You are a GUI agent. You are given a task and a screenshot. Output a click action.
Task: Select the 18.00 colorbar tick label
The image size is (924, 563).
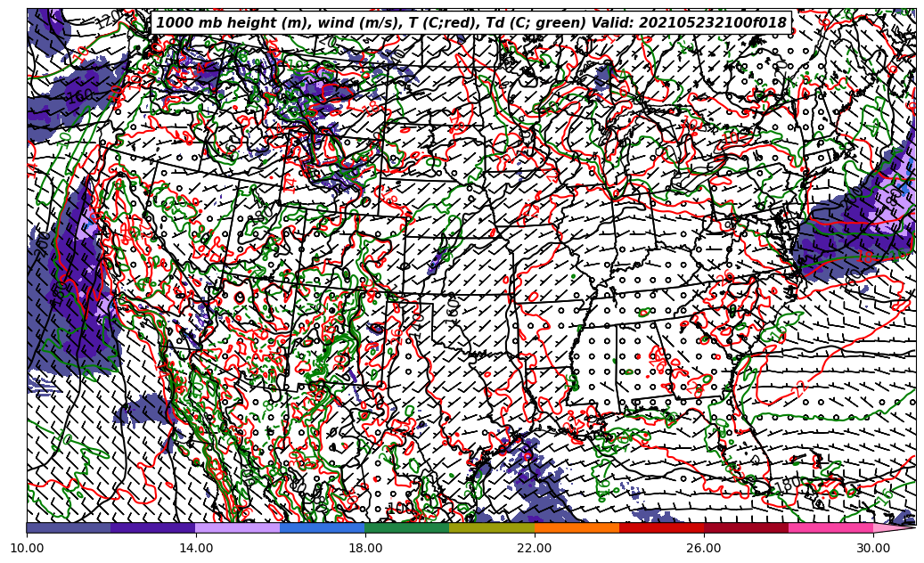click(365, 548)
